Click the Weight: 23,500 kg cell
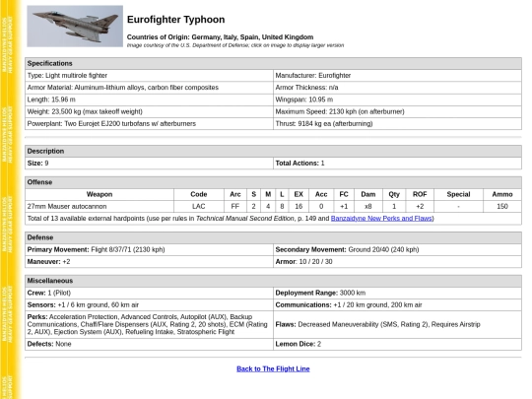The width and height of the screenshot is (532, 399). (x=150, y=111)
